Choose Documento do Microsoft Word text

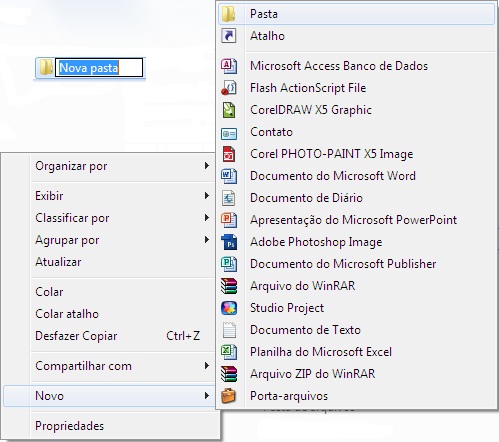(333, 176)
